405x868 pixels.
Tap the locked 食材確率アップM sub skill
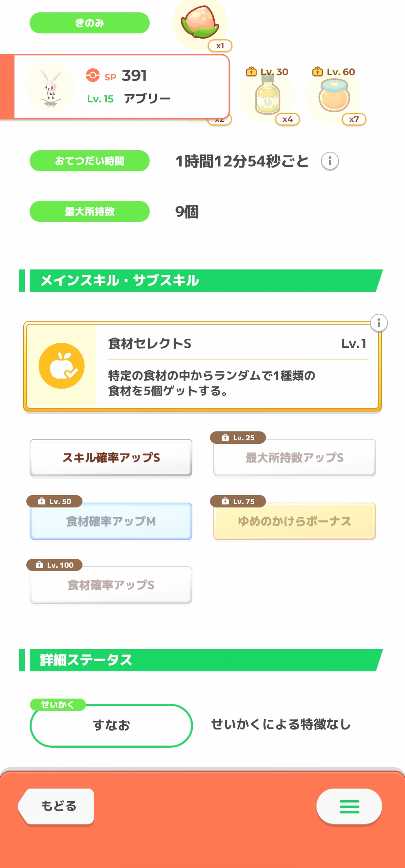111,521
